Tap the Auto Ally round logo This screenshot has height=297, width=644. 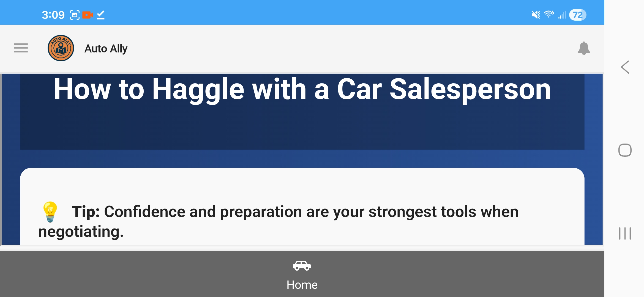pyautogui.click(x=61, y=48)
